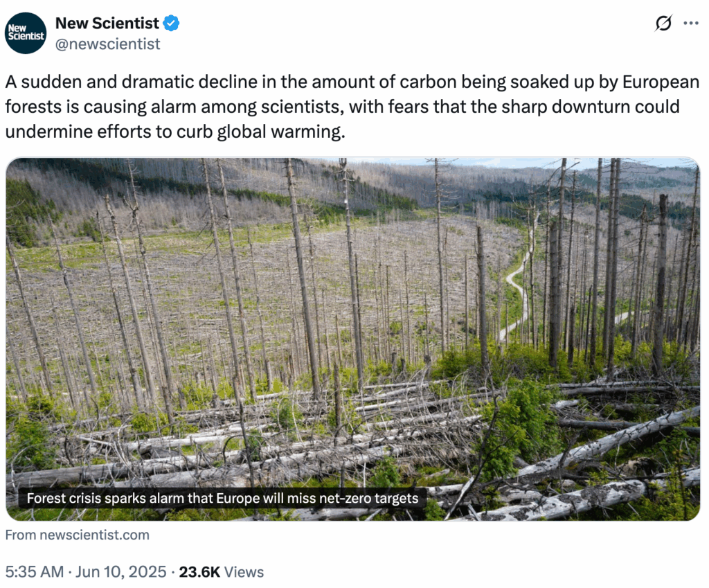Click the phrase 'undermine efforts to curb global warming'

pyautogui.click(x=174, y=132)
